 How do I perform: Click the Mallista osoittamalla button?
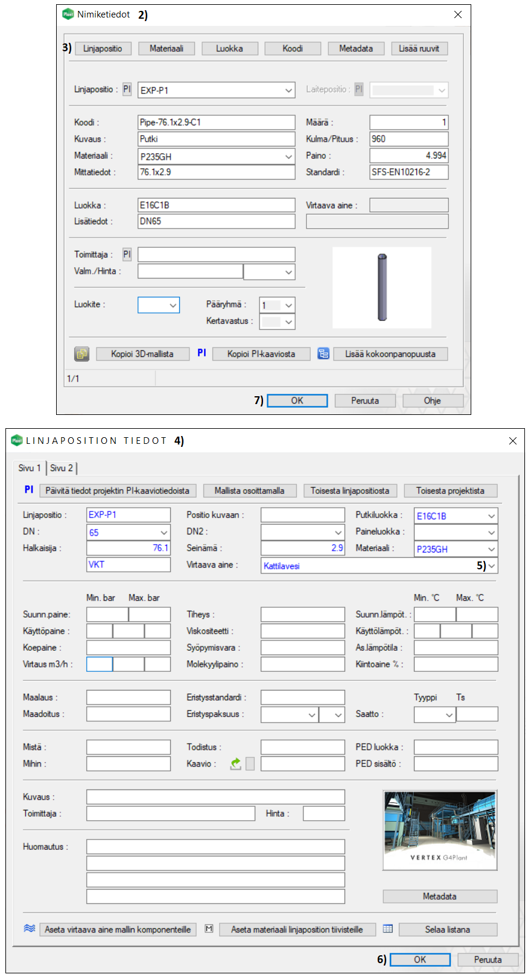[x=249, y=491]
